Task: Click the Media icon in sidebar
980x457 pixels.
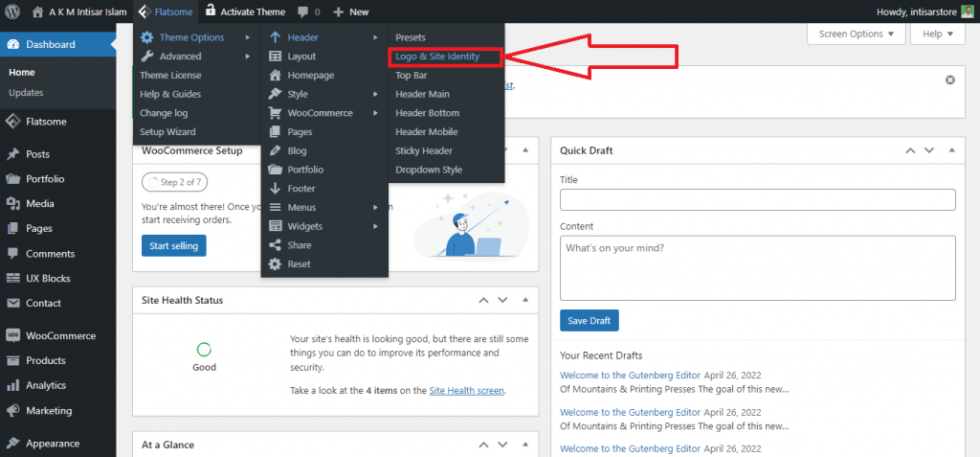Action: pos(13,203)
